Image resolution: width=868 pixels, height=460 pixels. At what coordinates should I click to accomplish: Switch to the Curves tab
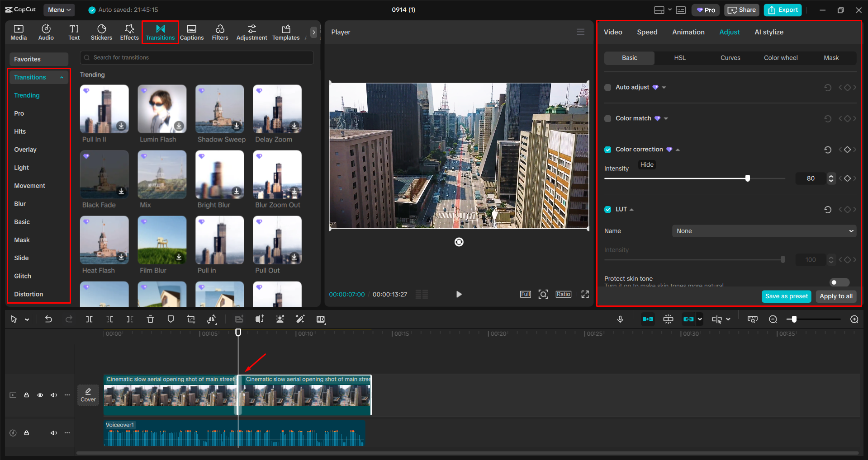[x=730, y=58]
